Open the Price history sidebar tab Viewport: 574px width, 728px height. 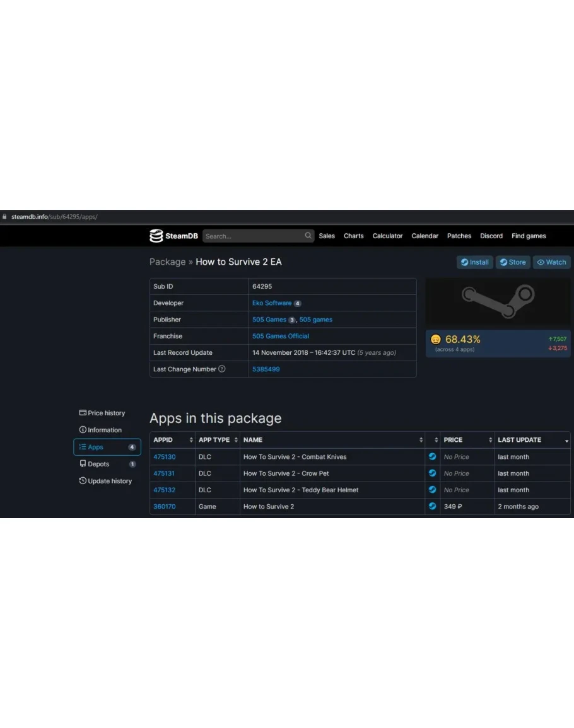102,413
